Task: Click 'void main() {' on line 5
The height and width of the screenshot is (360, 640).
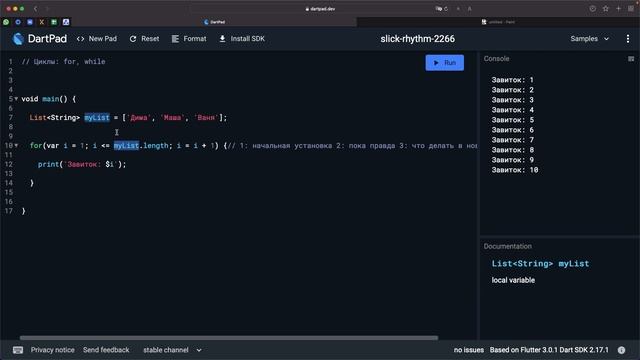Action: point(49,99)
